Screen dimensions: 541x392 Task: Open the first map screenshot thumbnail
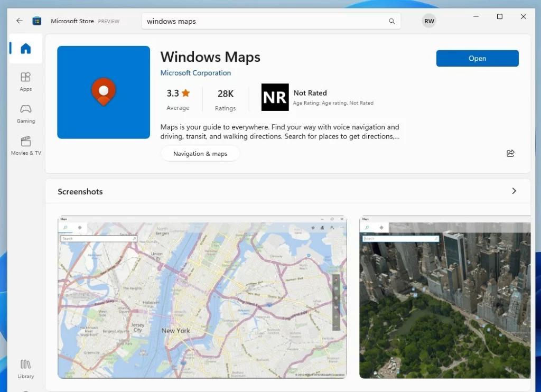click(x=202, y=297)
